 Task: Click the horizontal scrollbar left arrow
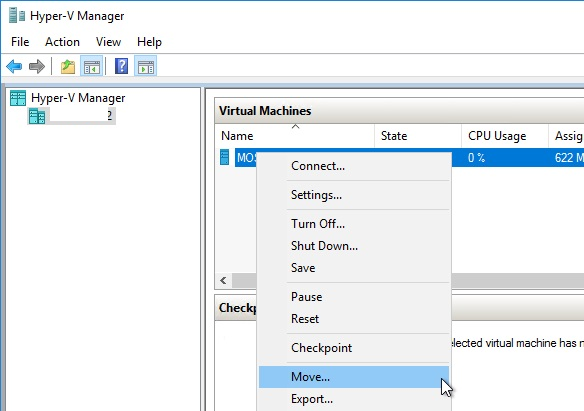[223, 280]
